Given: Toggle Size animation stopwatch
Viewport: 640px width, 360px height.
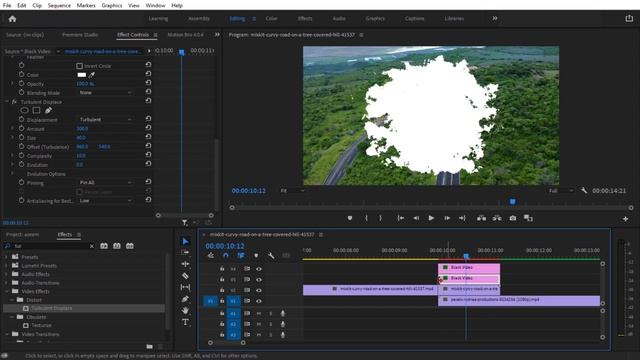Looking at the screenshot, I should [21, 137].
